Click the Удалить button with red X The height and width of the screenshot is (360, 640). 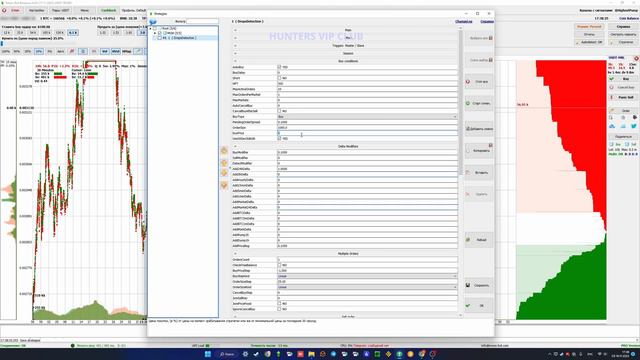pos(479,194)
